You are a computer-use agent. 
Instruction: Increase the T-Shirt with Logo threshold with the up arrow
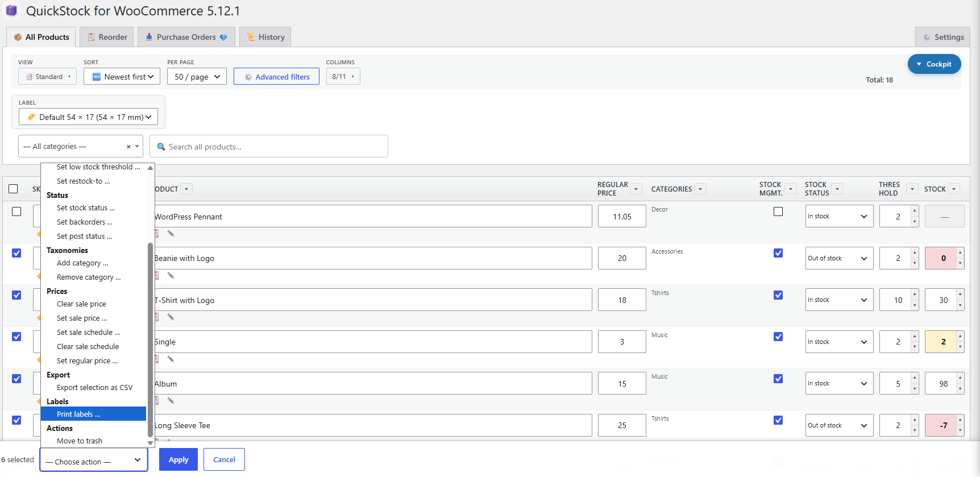[915, 295]
